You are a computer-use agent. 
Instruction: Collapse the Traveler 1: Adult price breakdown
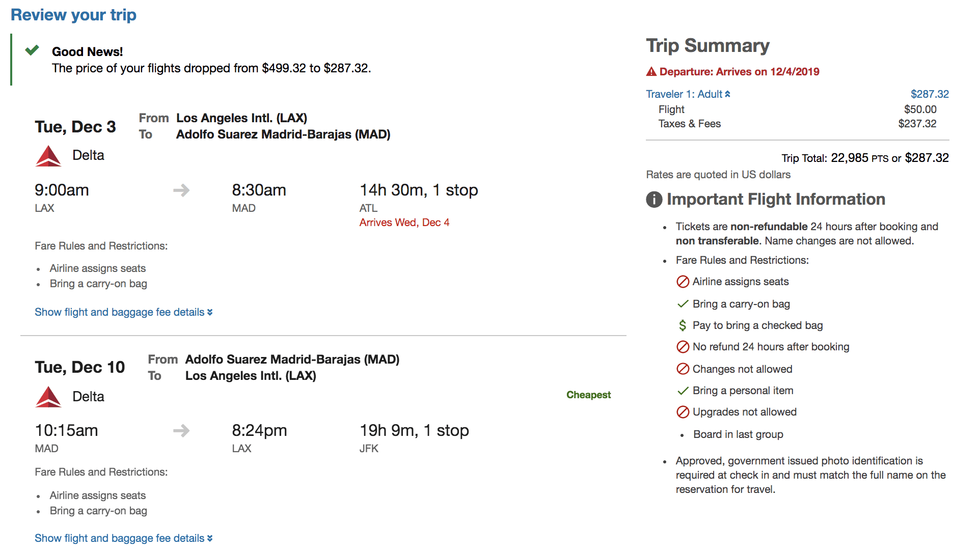coord(688,94)
